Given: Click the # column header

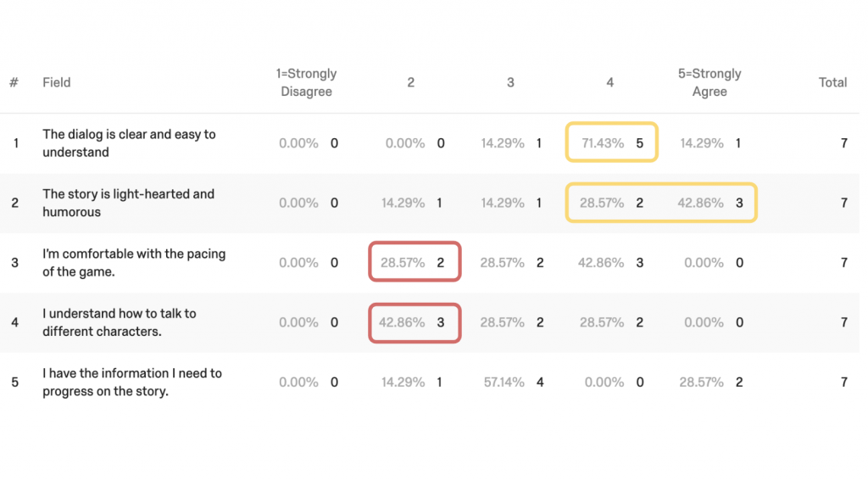Looking at the screenshot, I should [14, 82].
